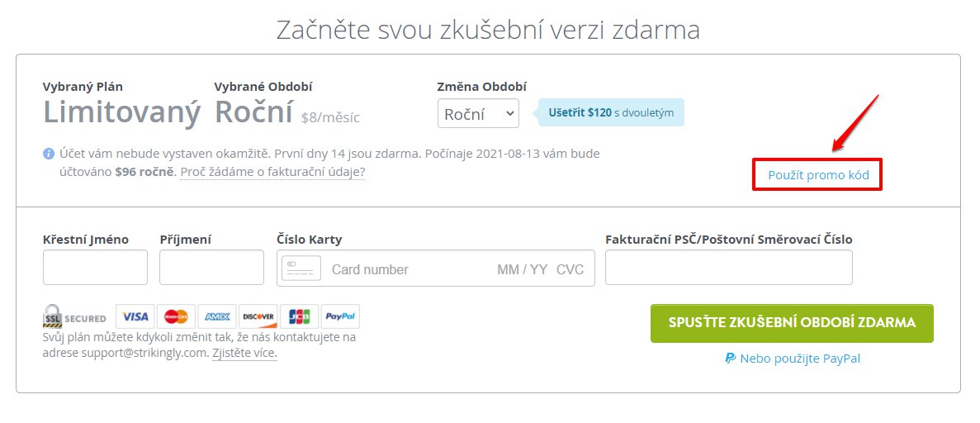
Task: Click the AMEX card logo
Action: [217, 316]
